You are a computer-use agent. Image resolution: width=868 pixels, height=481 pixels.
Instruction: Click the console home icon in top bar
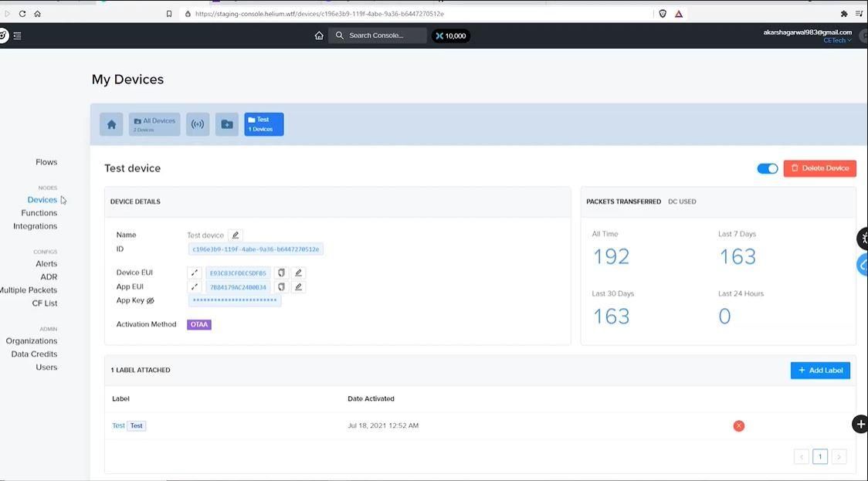point(319,36)
